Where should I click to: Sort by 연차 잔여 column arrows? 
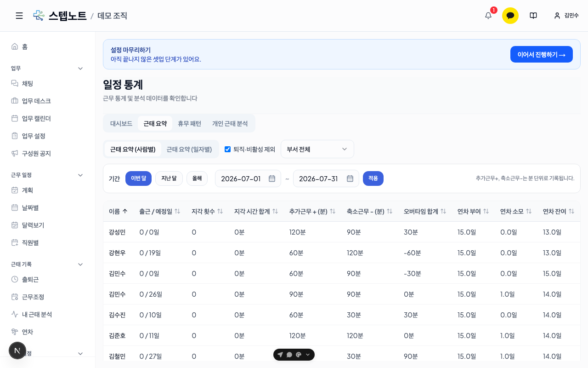click(571, 211)
